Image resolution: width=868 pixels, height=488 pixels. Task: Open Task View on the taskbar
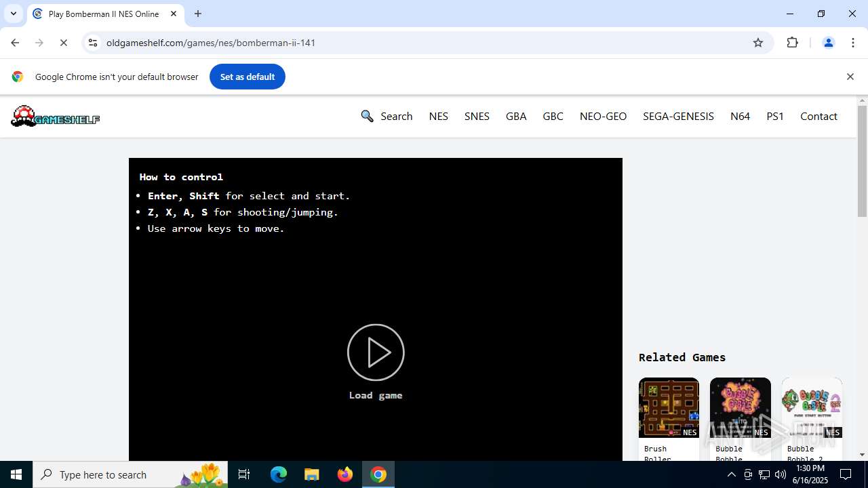[x=244, y=474]
